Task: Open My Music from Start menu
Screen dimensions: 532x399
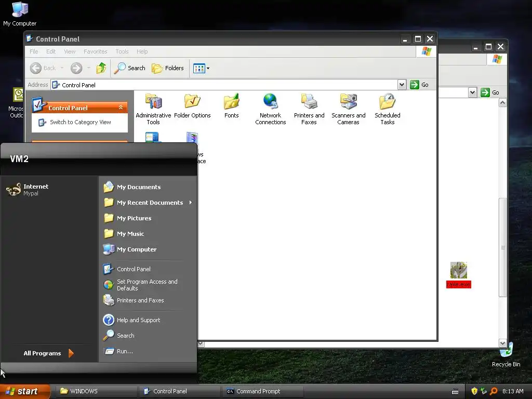Action: click(x=148, y=234)
